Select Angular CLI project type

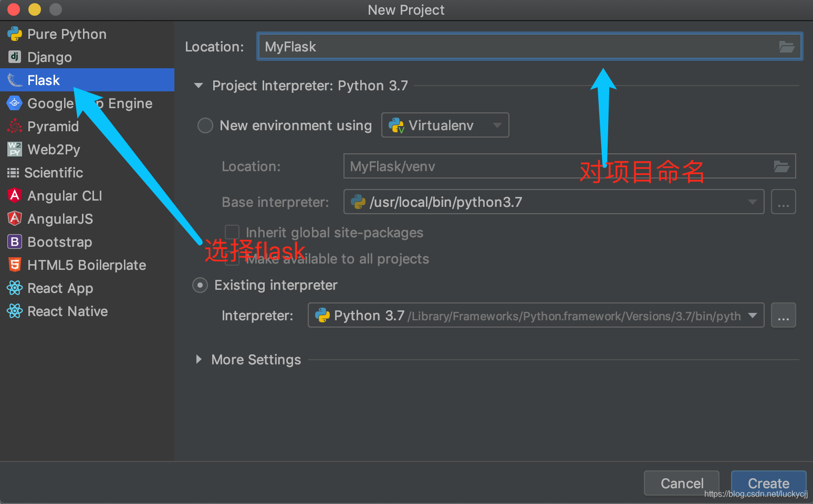pos(87,196)
